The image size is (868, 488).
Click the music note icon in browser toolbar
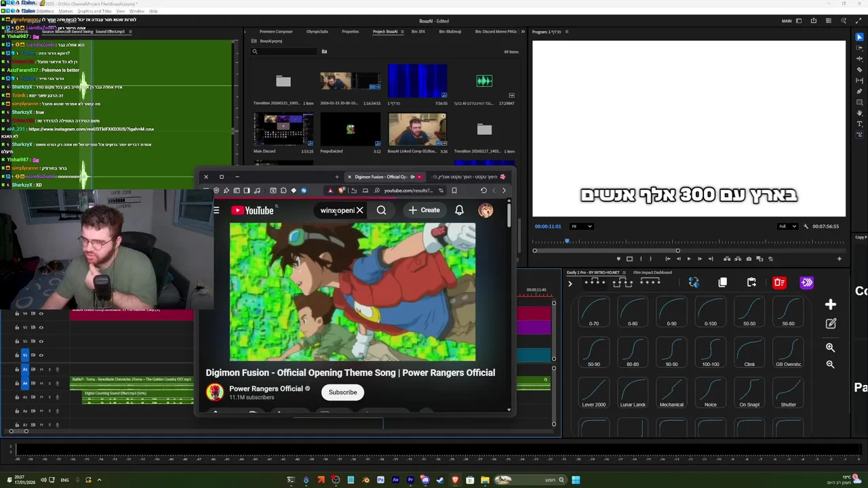[257, 190]
